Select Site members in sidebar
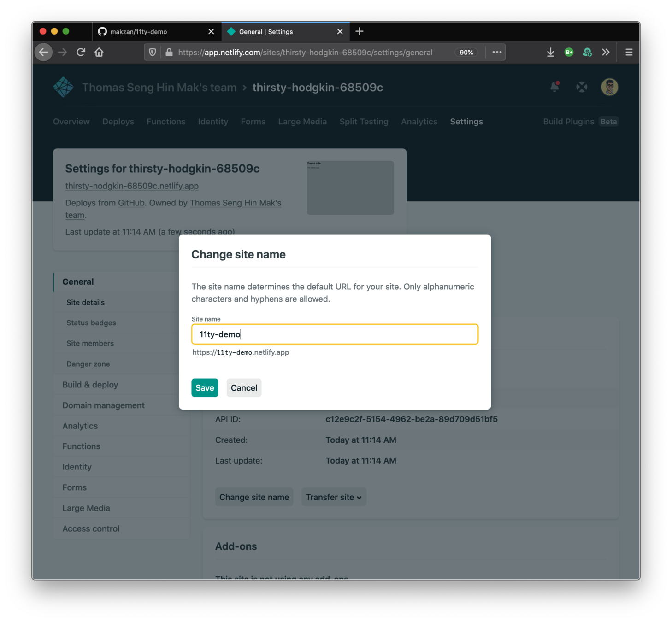 [x=90, y=343]
